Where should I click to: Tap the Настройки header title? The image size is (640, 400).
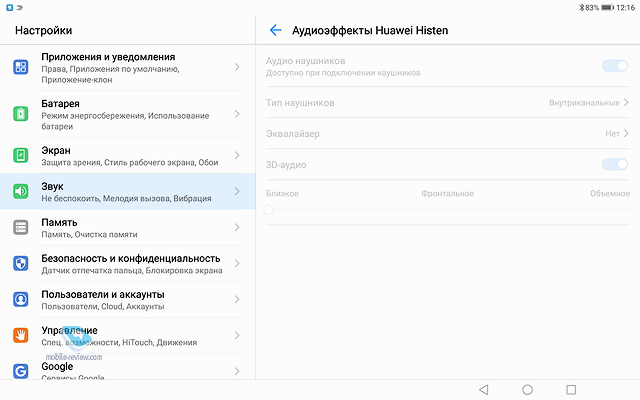click(x=44, y=30)
